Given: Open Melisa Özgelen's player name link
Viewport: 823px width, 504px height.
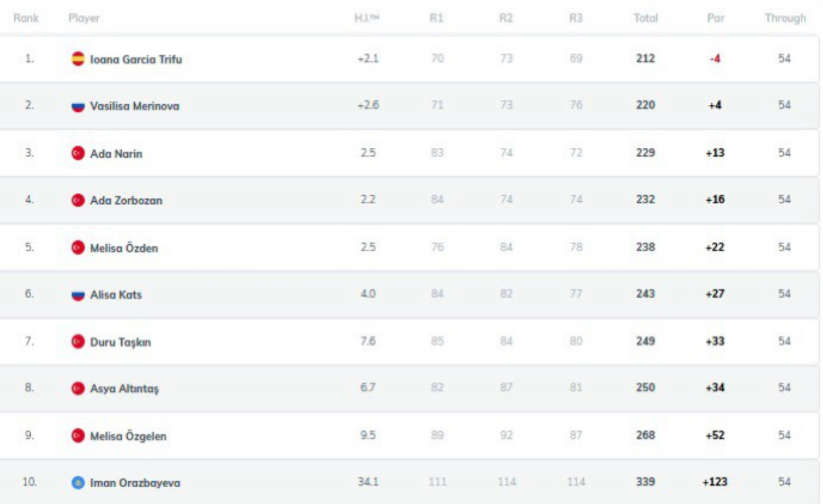Looking at the screenshot, I should (x=128, y=436).
